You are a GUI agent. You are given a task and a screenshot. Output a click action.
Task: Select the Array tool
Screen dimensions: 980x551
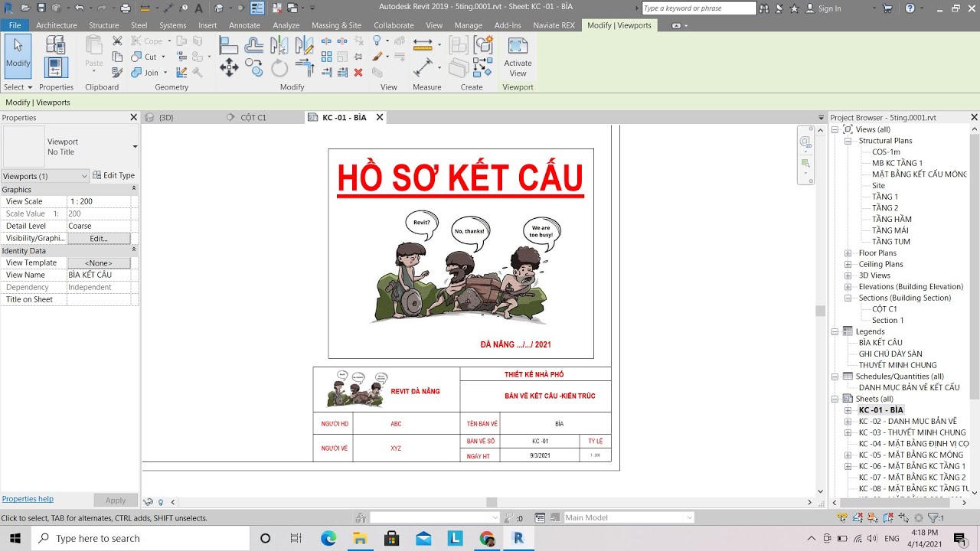click(326, 57)
